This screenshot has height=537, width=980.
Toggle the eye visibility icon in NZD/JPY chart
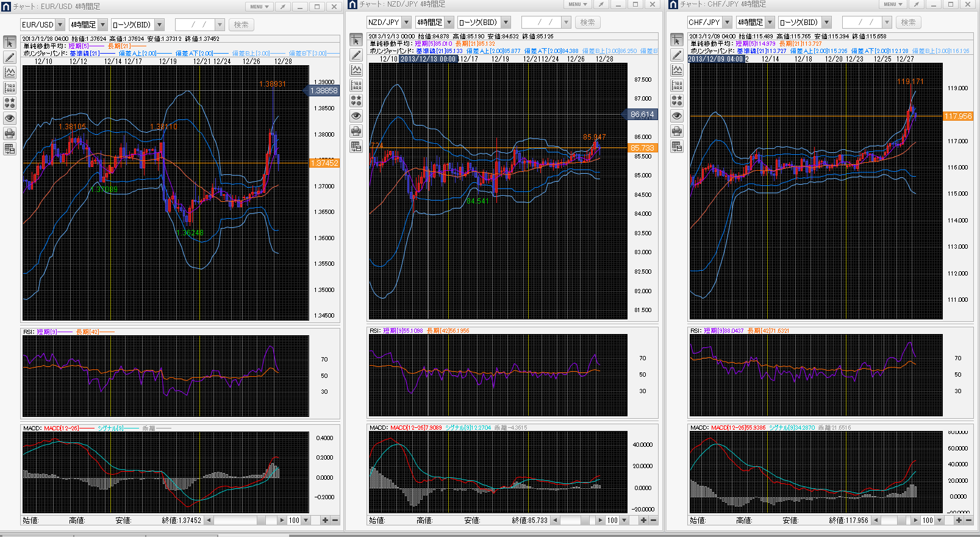[x=356, y=116]
